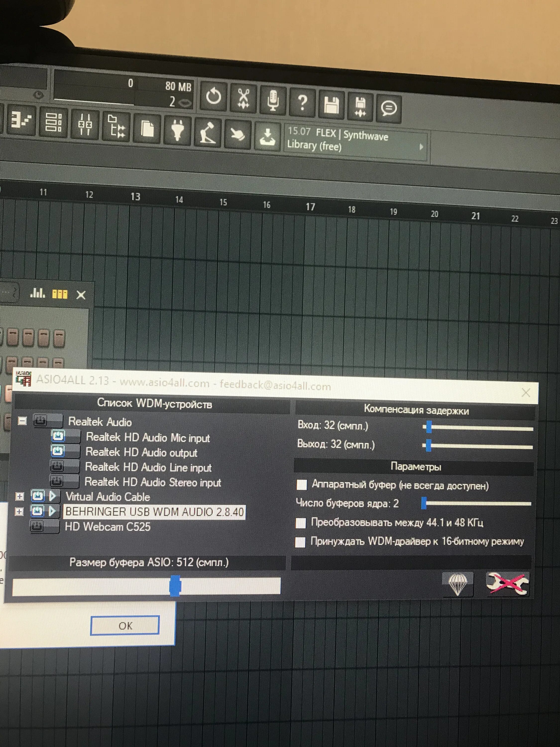Collapse the Realtek Audio tree node
560x747 pixels.
click(x=22, y=421)
